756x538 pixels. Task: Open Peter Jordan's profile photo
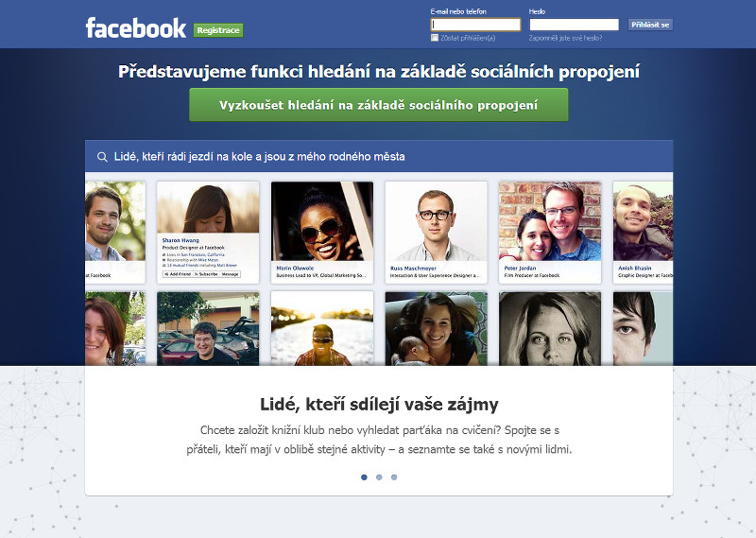click(550, 221)
